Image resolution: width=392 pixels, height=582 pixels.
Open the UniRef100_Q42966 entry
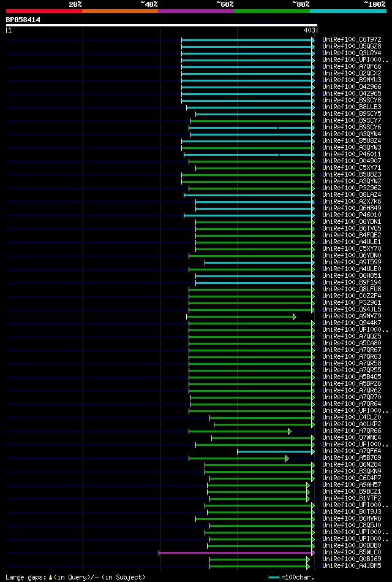352,87
